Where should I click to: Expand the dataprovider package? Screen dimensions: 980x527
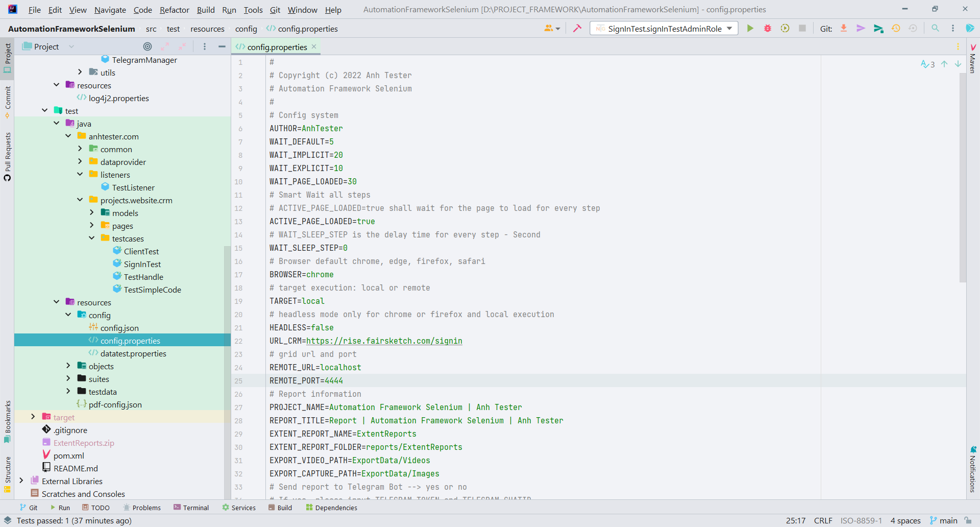80,161
